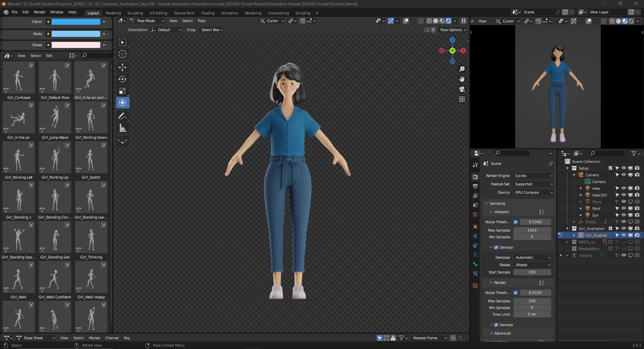Open the Pose Mode dropdown
Viewport: 644px width, 349px height.
coord(147,21)
